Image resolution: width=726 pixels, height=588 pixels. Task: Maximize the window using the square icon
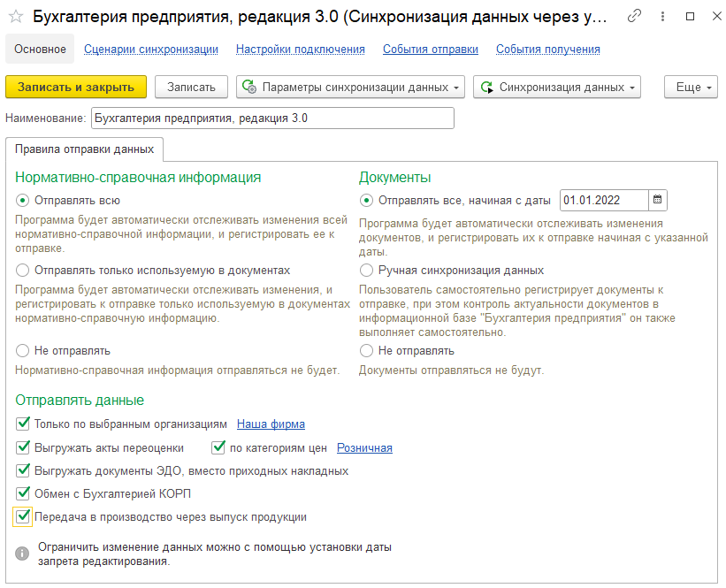pos(690,17)
